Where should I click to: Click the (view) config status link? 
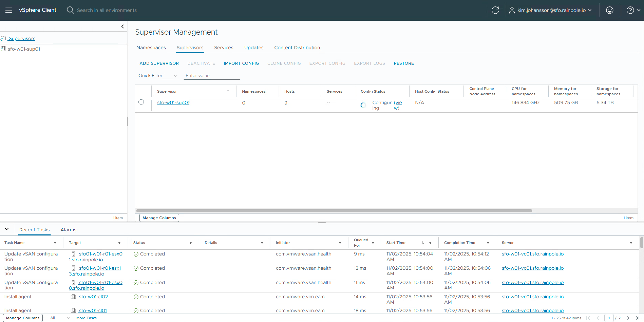397,105
